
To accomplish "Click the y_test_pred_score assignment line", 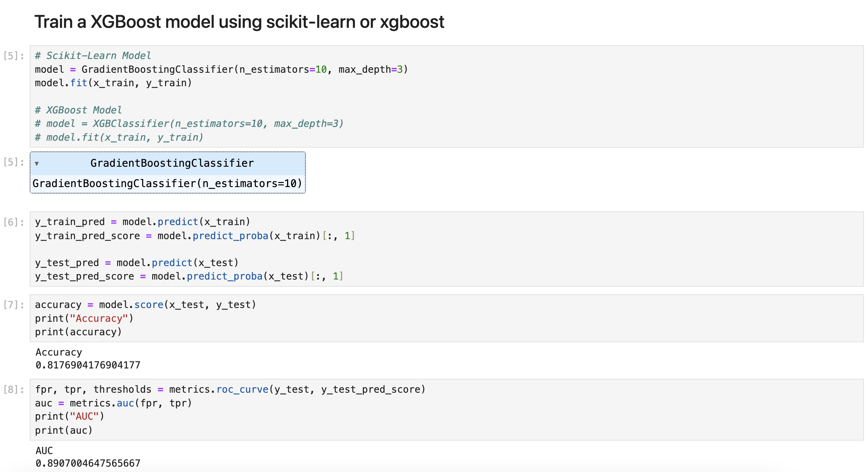I will coord(189,276).
